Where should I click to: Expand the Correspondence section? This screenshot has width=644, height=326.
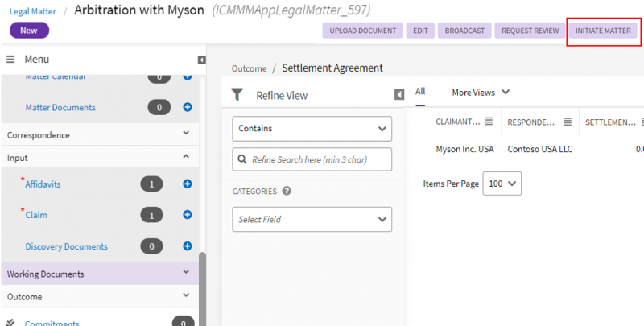pos(186,133)
